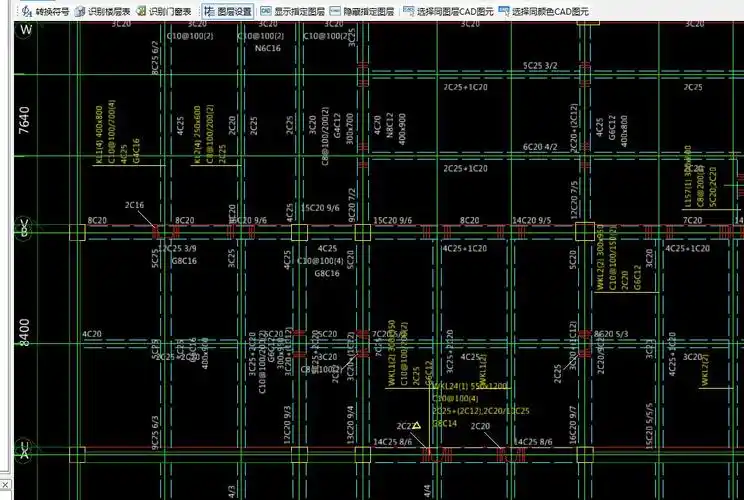The image size is (744, 500).
Task: Select the axis bubble labeled U
Action: (26, 450)
